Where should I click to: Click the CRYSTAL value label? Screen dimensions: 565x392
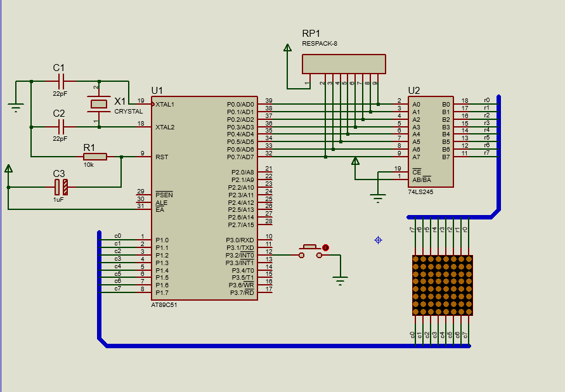(129, 112)
